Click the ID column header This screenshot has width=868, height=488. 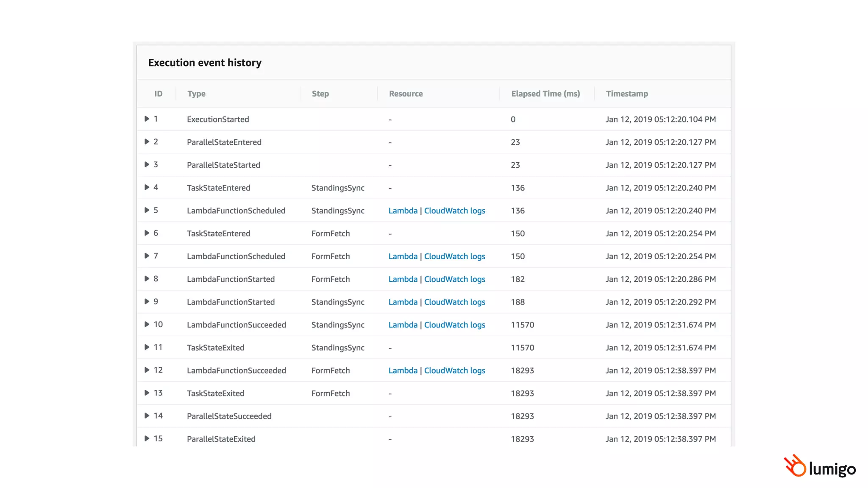(x=158, y=94)
